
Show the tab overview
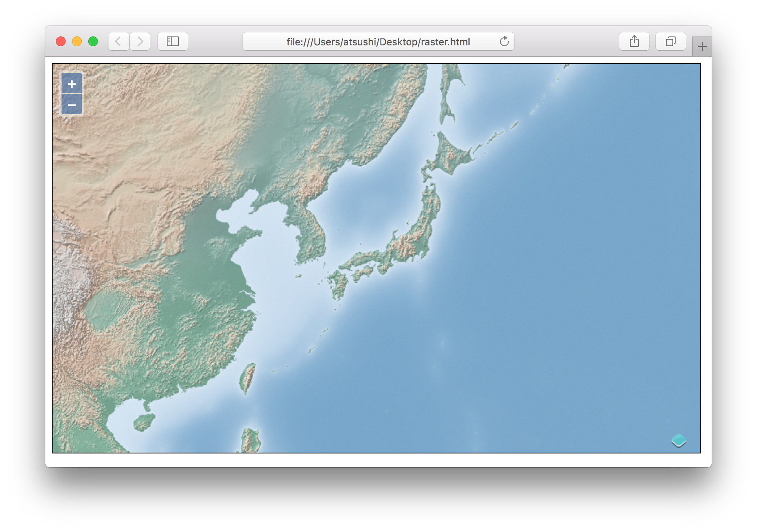[x=670, y=41]
